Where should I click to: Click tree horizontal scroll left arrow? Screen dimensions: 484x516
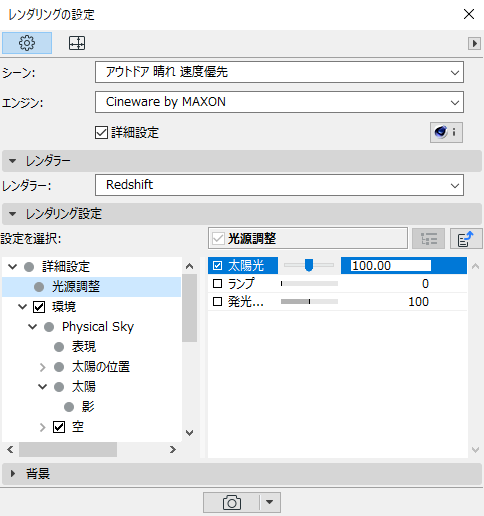tap(10, 449)
